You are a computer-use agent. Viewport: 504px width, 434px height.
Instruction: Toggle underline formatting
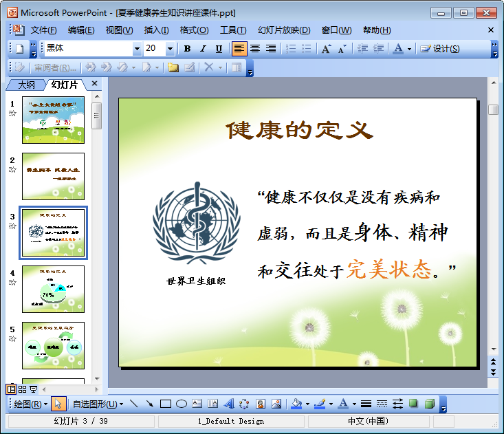(x=219, y=49)
